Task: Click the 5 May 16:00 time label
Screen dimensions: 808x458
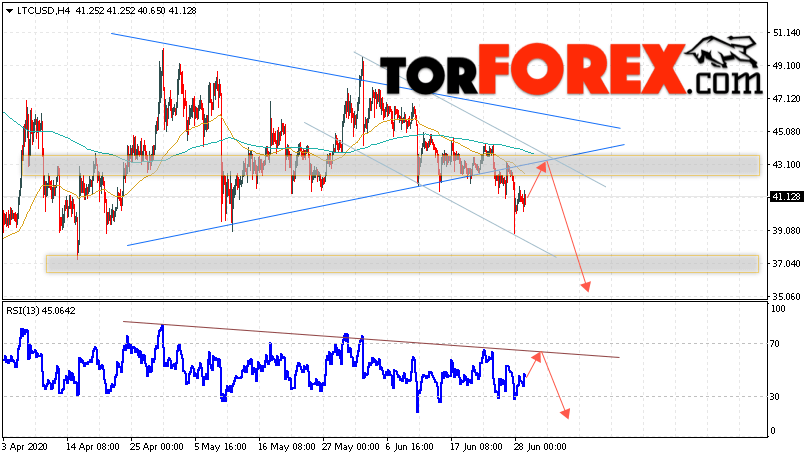Action: [x=223, y=447]
